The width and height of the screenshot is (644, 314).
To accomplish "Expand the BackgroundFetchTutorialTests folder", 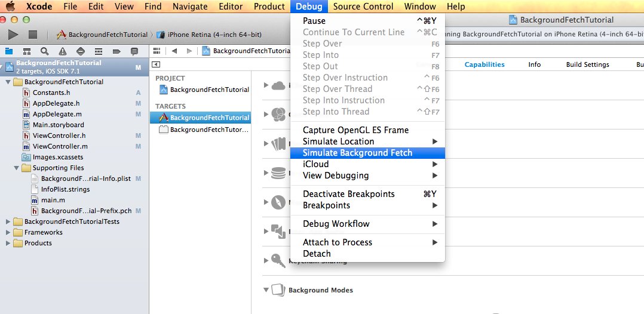I will coord(8,221).
